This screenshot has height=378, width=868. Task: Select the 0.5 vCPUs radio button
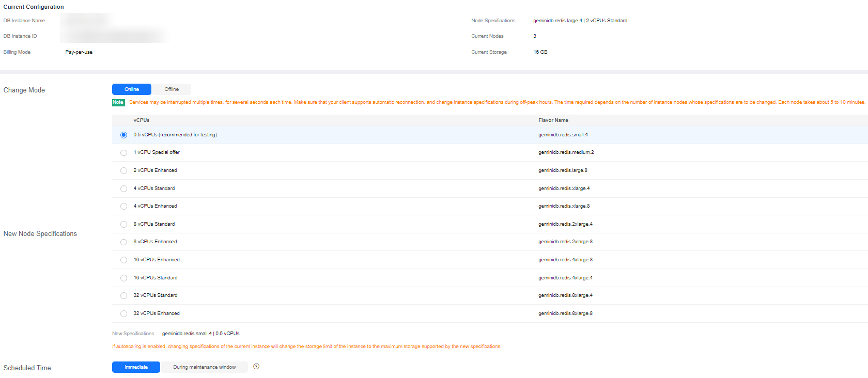[123, 135]
